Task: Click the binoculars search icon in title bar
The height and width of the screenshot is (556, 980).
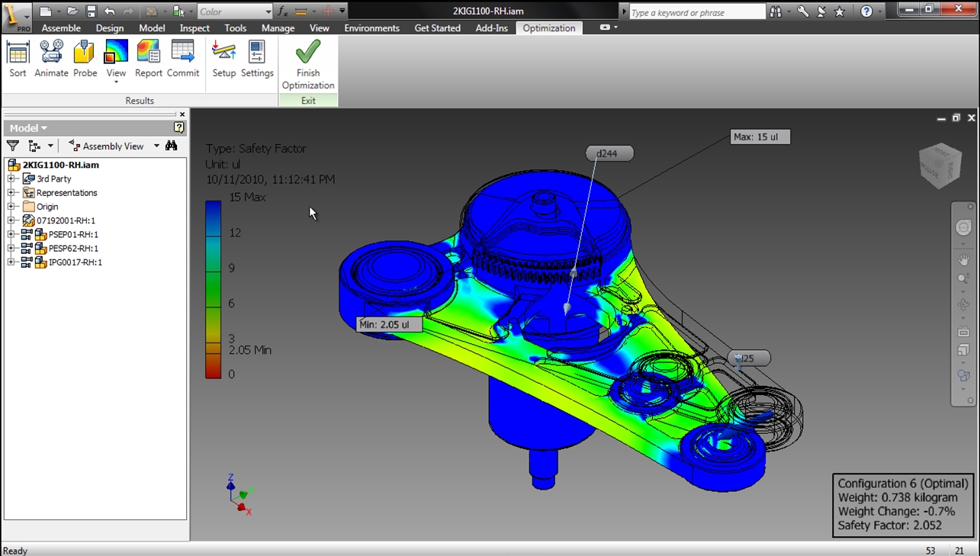Action: coord(776,11)
